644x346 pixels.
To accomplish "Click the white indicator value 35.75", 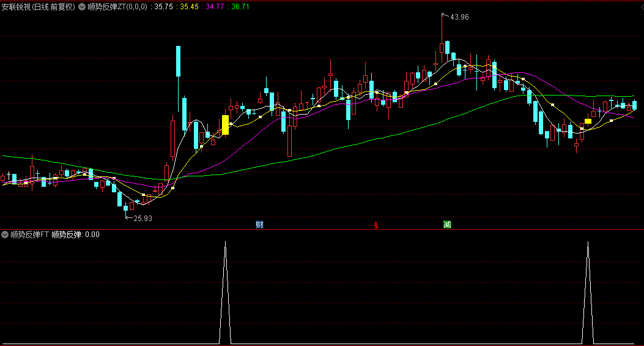I will click(x=163, y=7).
